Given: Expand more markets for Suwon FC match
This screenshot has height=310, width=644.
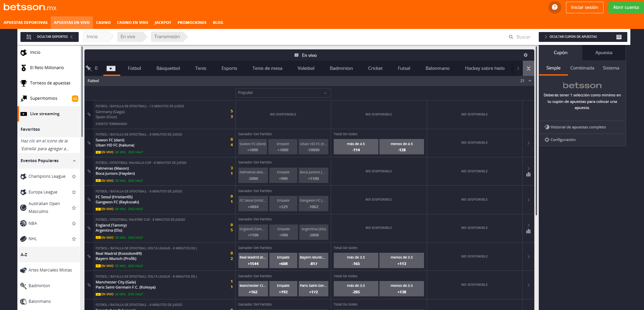Looking at the screenshot, I should coord(528,143).
